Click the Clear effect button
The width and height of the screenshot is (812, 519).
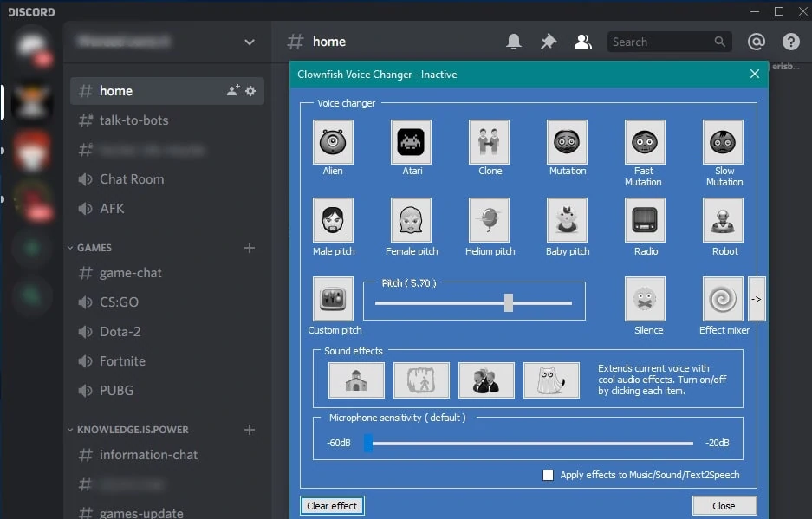point(332,505)
